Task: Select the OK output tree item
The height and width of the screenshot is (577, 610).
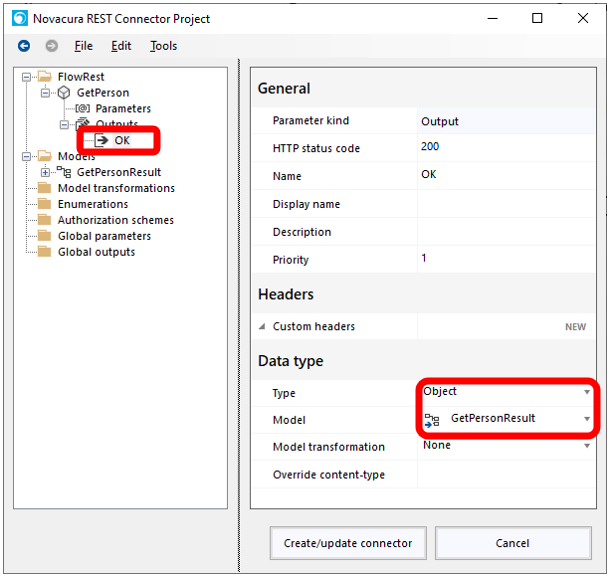Action: (122, 140)
